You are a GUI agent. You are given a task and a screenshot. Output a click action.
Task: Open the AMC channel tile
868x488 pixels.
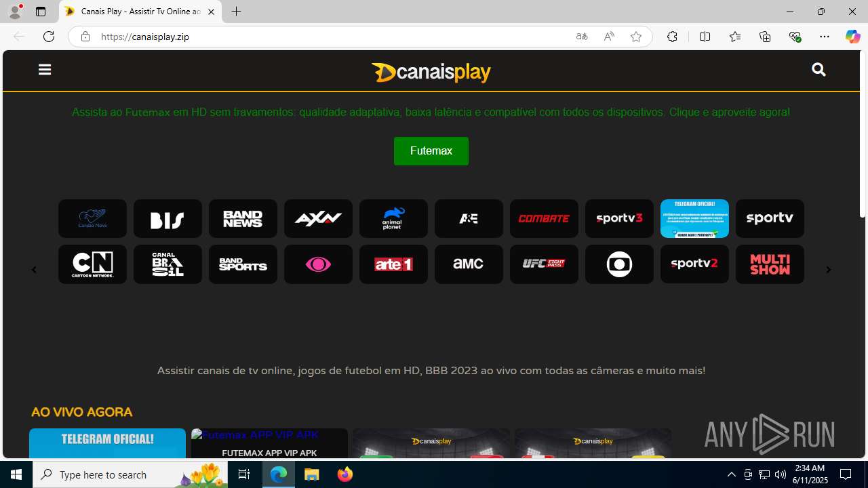[469, 264]
